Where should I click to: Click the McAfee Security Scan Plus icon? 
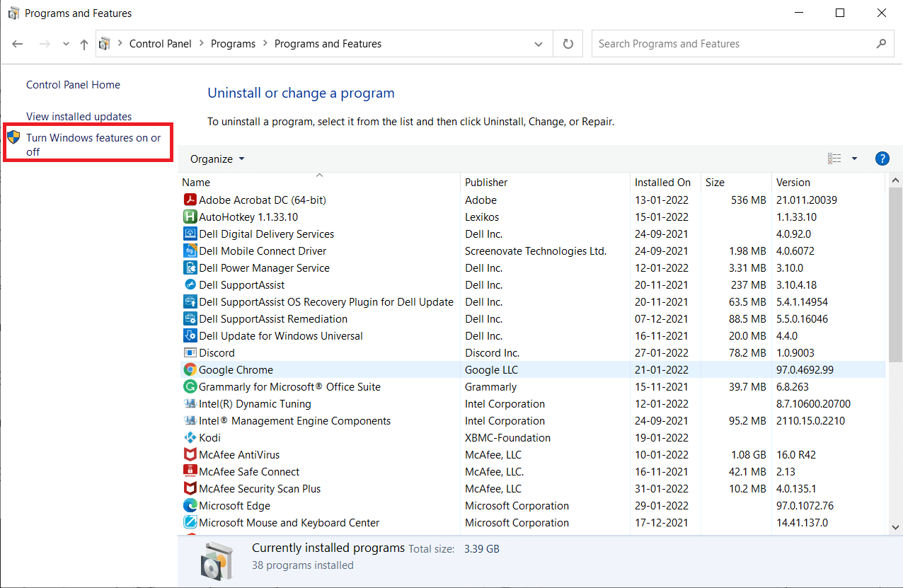190,489
